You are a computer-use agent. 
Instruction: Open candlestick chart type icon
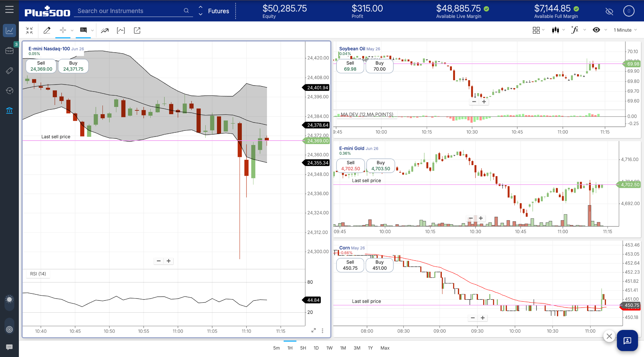(555, 30)
